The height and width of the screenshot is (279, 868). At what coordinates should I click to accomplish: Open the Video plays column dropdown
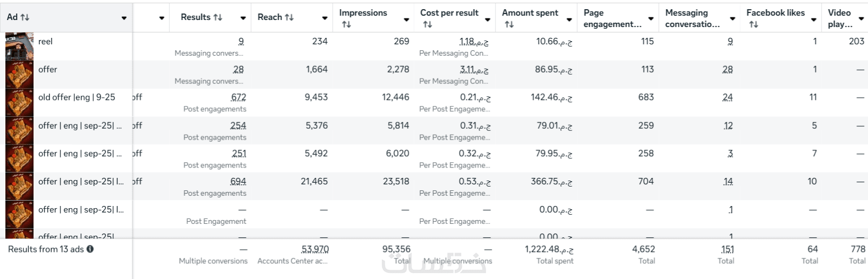pyautogui.click(x=861, y=18)
